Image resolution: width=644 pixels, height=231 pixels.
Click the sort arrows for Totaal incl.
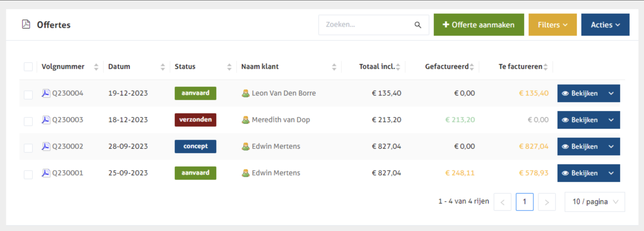398,67
